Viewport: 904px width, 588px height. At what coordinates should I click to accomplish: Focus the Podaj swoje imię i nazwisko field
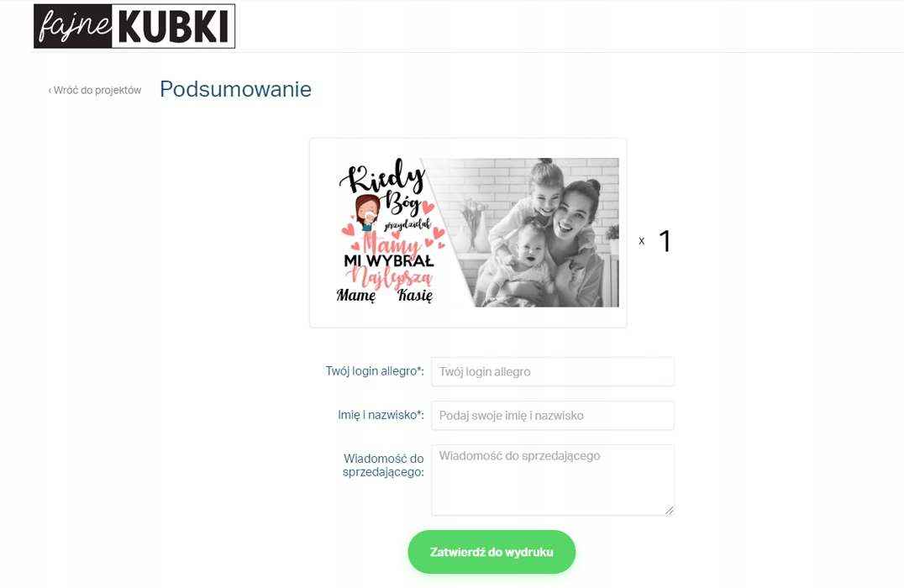click(x=552, y=416)
